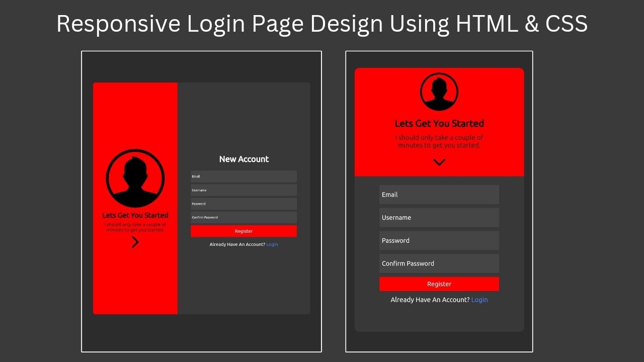This screenshot has height=362, width=644.
Task: Click 'Already Have An Account?' text in the right mockup
Action: click(430, 300)
